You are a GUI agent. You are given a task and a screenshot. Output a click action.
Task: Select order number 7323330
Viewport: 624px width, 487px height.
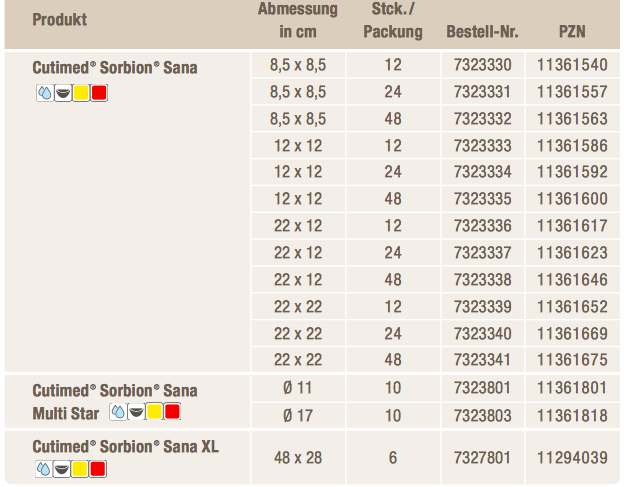(x=482, y=65)
